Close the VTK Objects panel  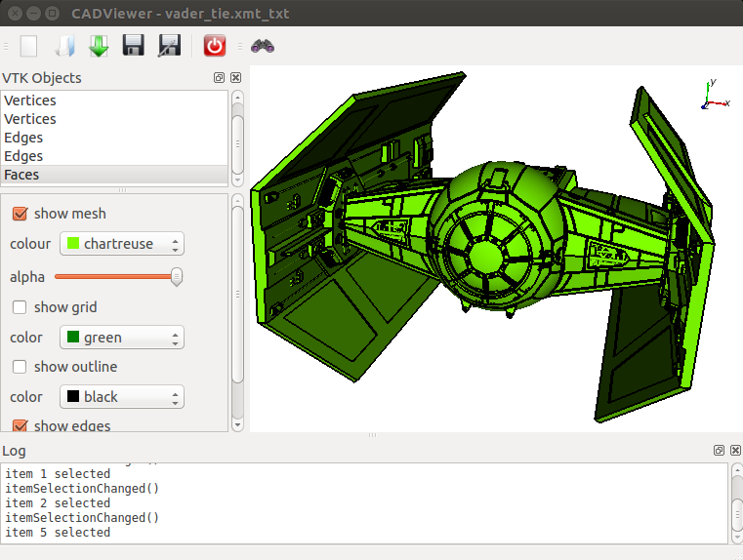pos(235,78)
